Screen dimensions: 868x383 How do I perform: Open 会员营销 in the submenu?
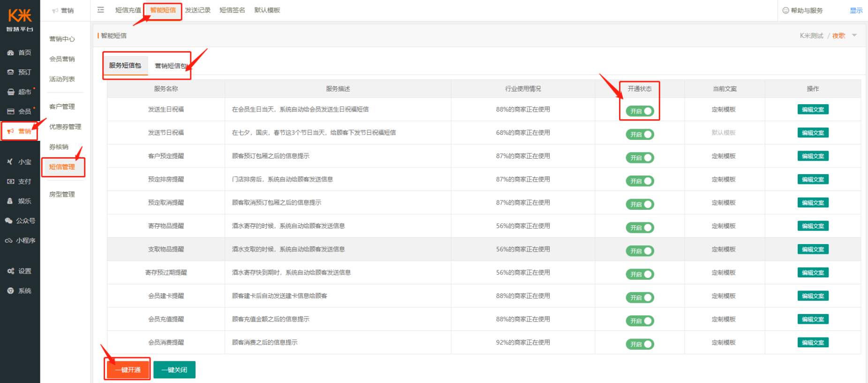(x=62, y=59)
